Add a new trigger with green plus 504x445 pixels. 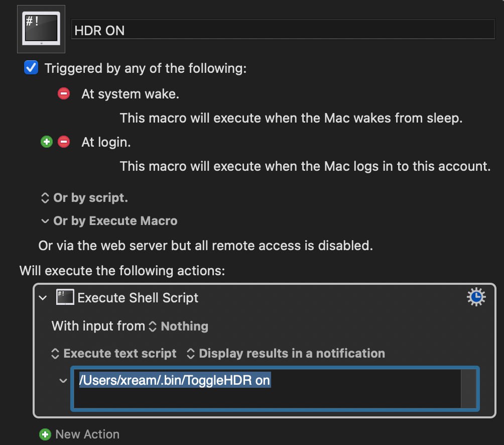[x=47, y=142]
